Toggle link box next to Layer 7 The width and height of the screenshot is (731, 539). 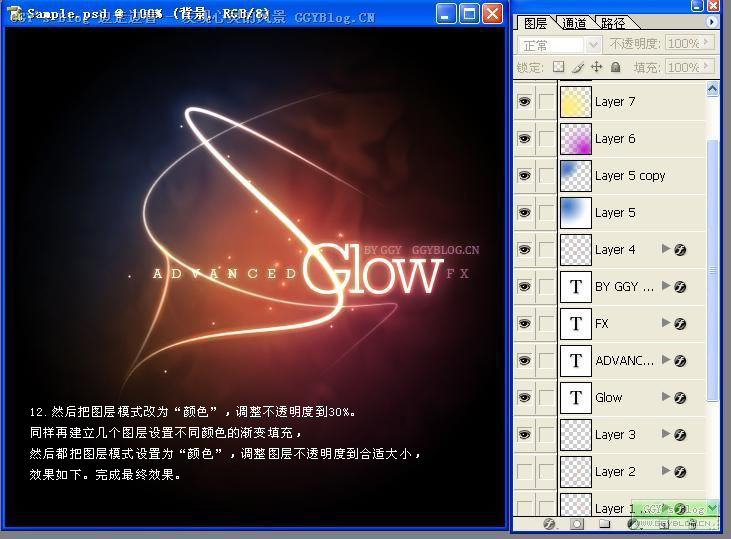click(x=546, y=102)
